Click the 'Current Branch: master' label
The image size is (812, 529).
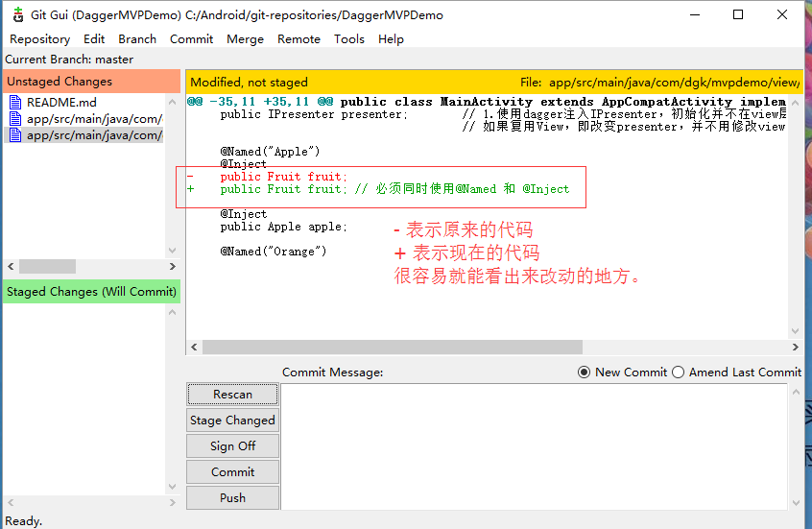pos(69,60)
